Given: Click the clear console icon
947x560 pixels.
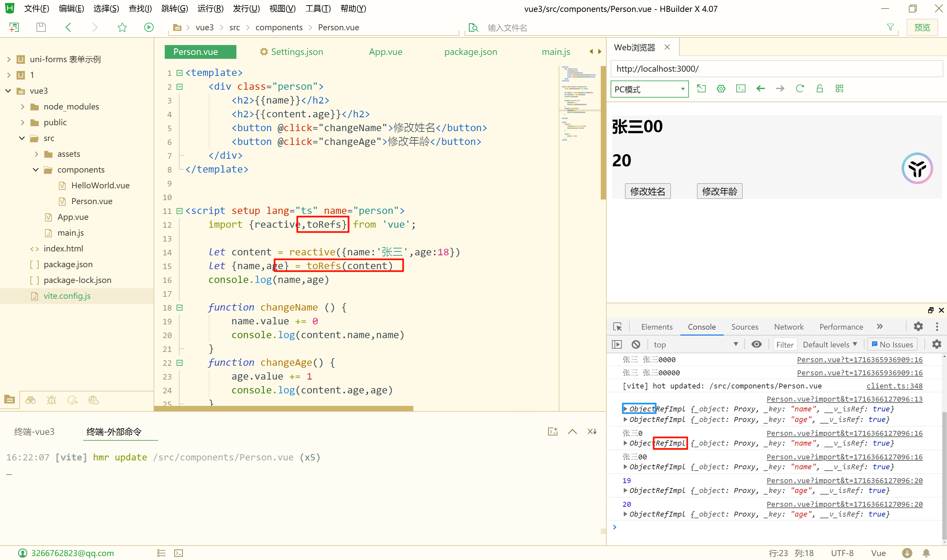Looking at the screenshot, I should (x=636, y=344).
